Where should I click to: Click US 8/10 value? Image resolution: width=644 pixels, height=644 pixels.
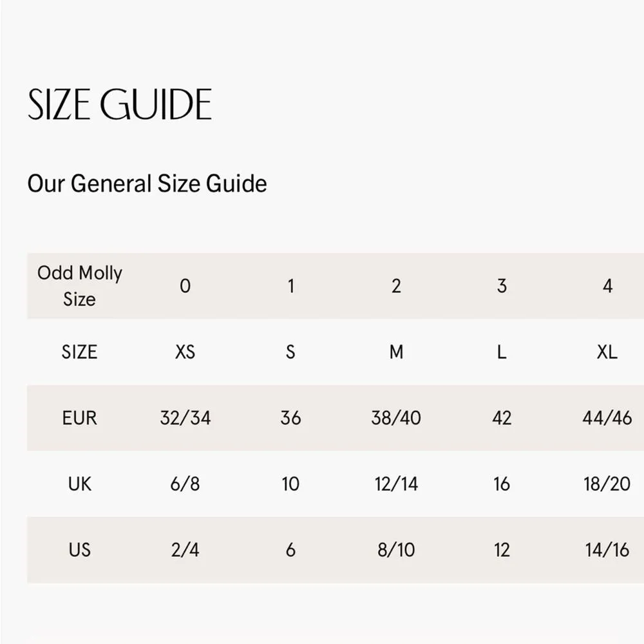coord(396,550)
